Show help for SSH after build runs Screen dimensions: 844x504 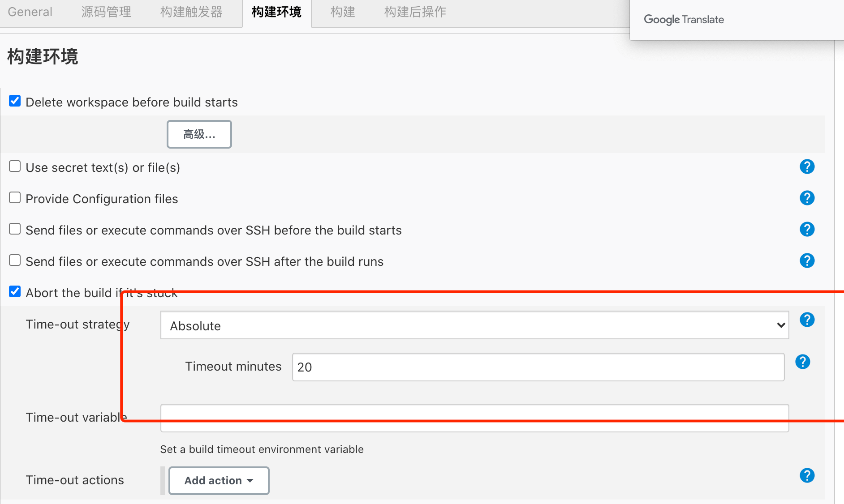pos(807,261)
